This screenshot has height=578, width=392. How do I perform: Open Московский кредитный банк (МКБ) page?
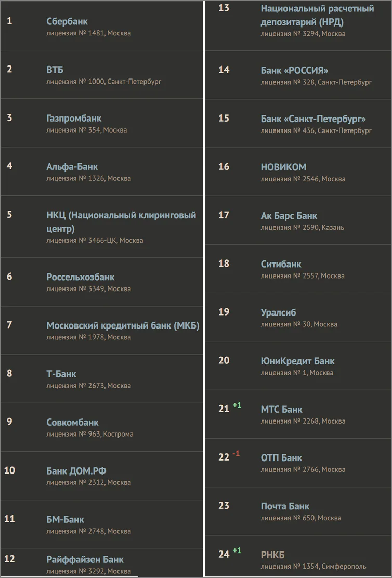coord(123,325)
